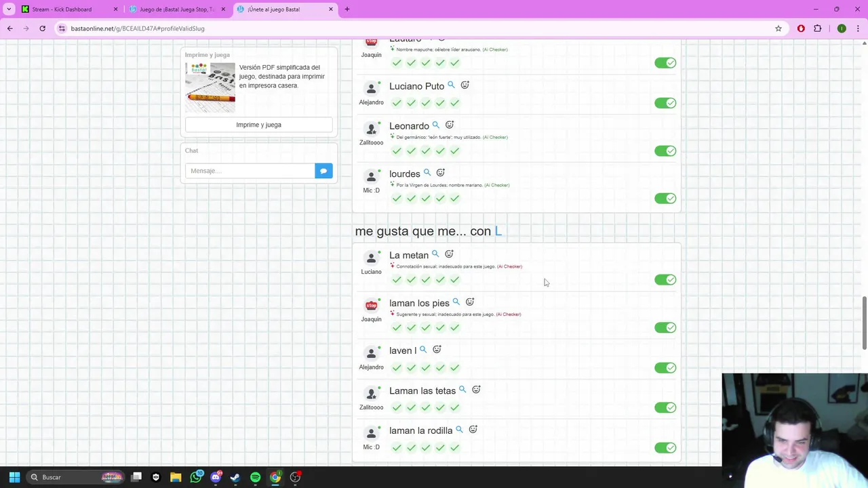
Task: Open Discord from the taskbar
Action: click(216, 477)
